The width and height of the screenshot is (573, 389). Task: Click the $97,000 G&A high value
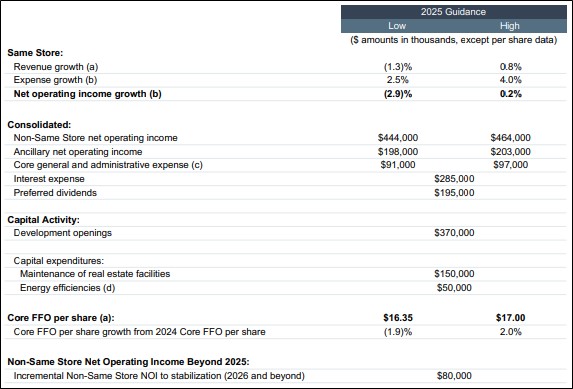click(511, 165)
